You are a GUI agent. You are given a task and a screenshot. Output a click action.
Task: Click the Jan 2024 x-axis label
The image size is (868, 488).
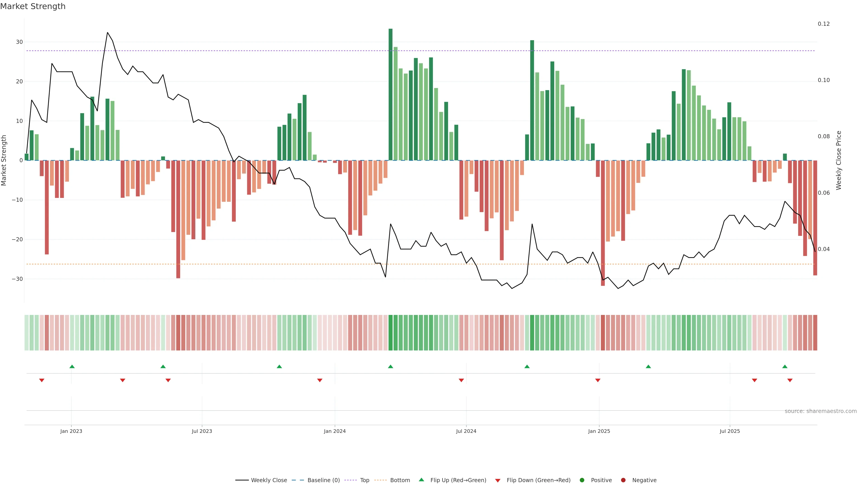[x=335, y=431]
